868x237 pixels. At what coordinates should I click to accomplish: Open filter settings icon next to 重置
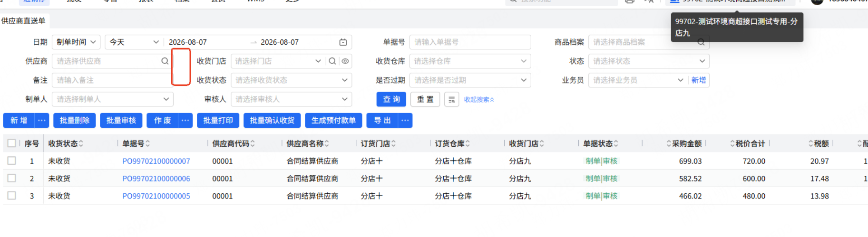tap(452, 99)
